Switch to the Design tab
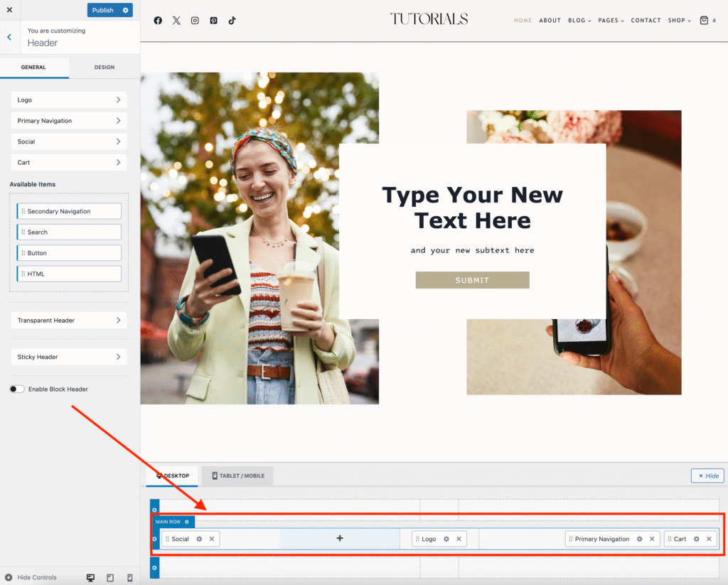Viewport: 728px width, 585px height. coord(104,68)
